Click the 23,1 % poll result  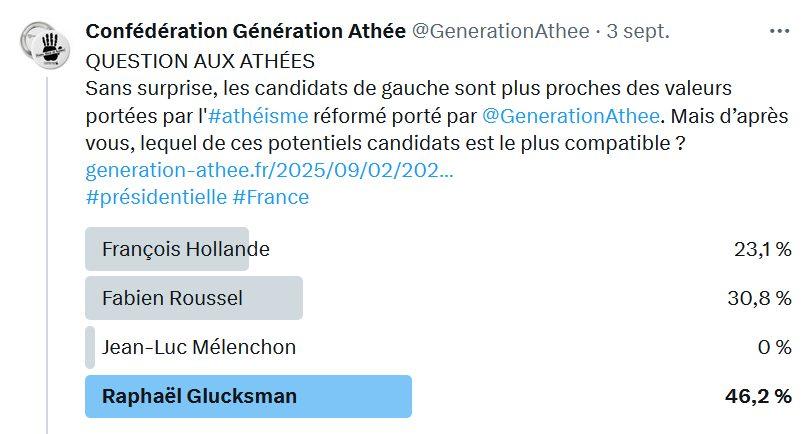pyautogui.click(x=762, y=249)
